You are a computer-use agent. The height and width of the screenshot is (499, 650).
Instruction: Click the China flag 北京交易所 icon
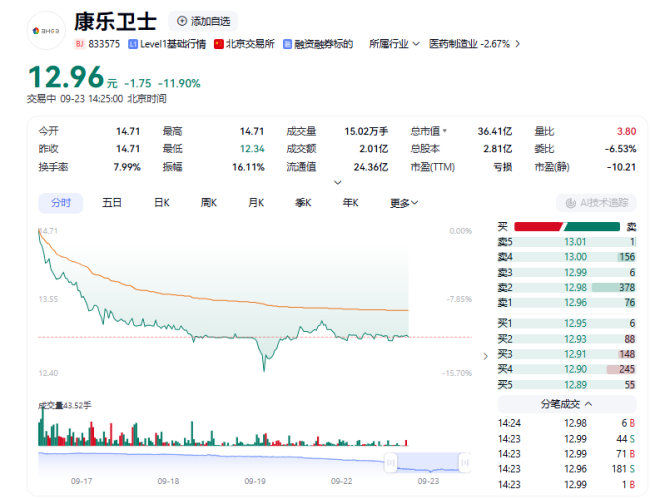pyautogui.click(x=218, y=44)
